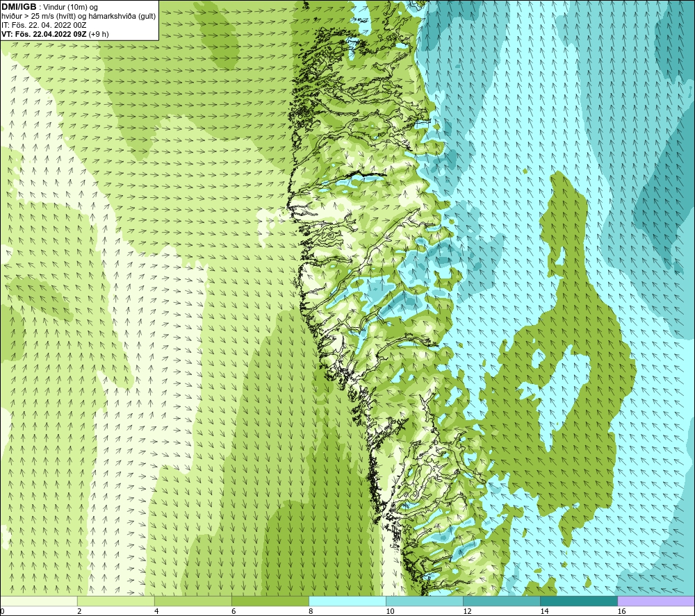Click the 'VT: Fös. 22.04.2022 09Z' line
The height and width of the screenshot is (616, 695).
pos(44,34)
